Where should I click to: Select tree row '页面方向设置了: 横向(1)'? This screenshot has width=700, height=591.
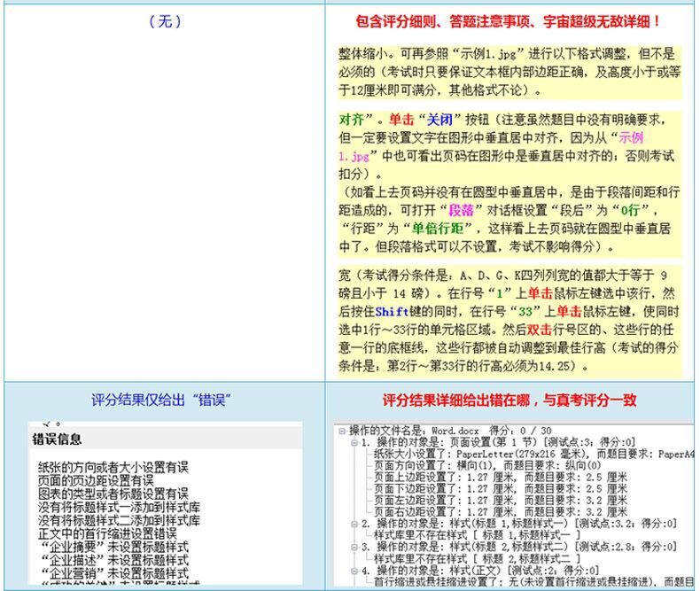487,465
